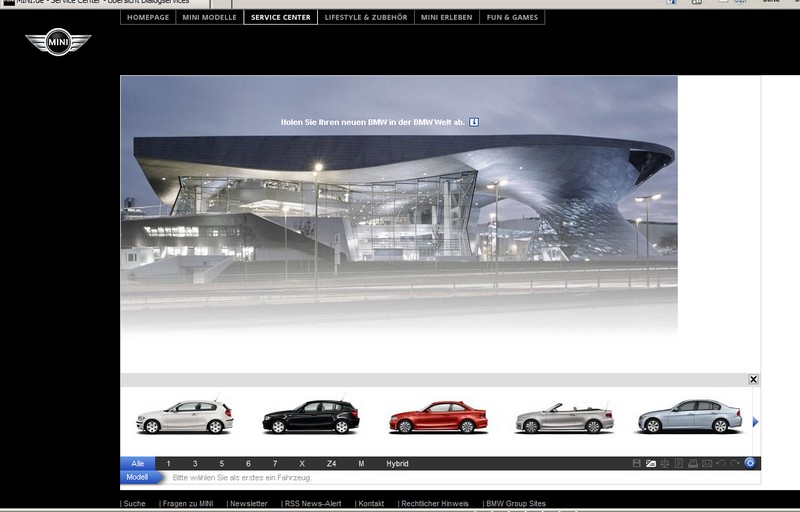This screenshot has height=512, width=800.
Task: Click the email envelope icon
Action: click(x=707, y=463)
